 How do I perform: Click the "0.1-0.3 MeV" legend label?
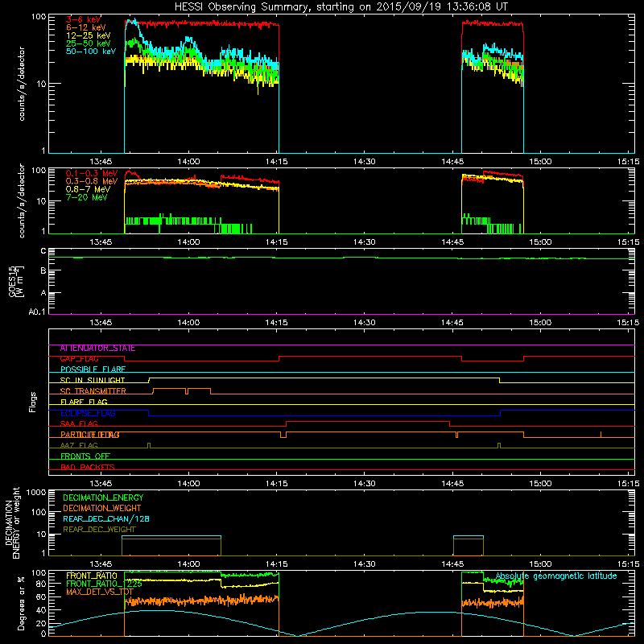click(92, 173)
